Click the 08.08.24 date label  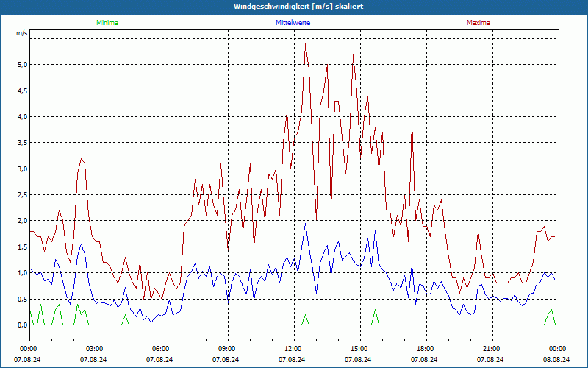(x=556, y=359)
